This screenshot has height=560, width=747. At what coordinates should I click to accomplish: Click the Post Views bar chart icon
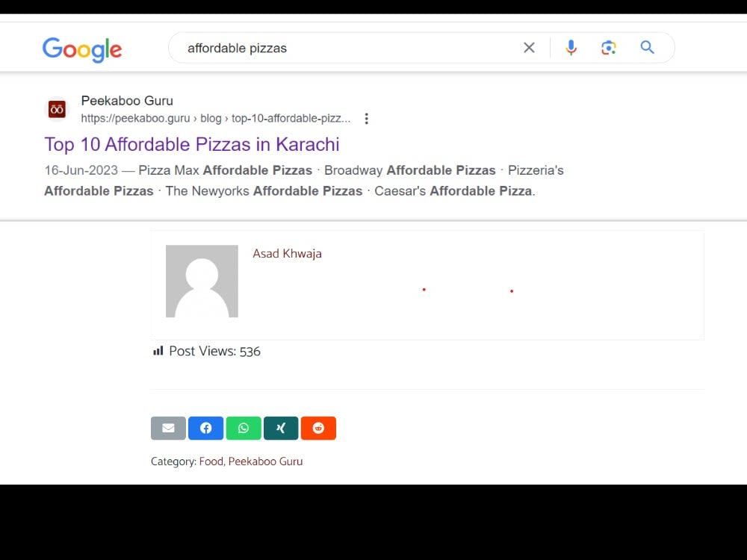(x=158, y=351)
